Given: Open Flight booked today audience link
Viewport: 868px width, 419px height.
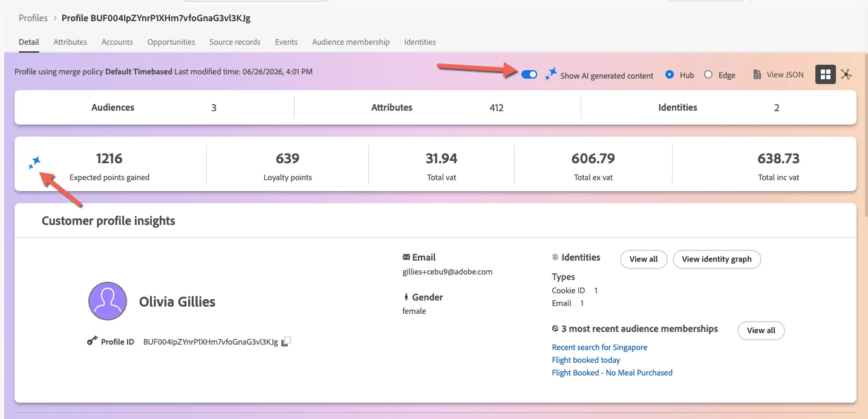Looking at the screenshot, I should click(586, 360).
